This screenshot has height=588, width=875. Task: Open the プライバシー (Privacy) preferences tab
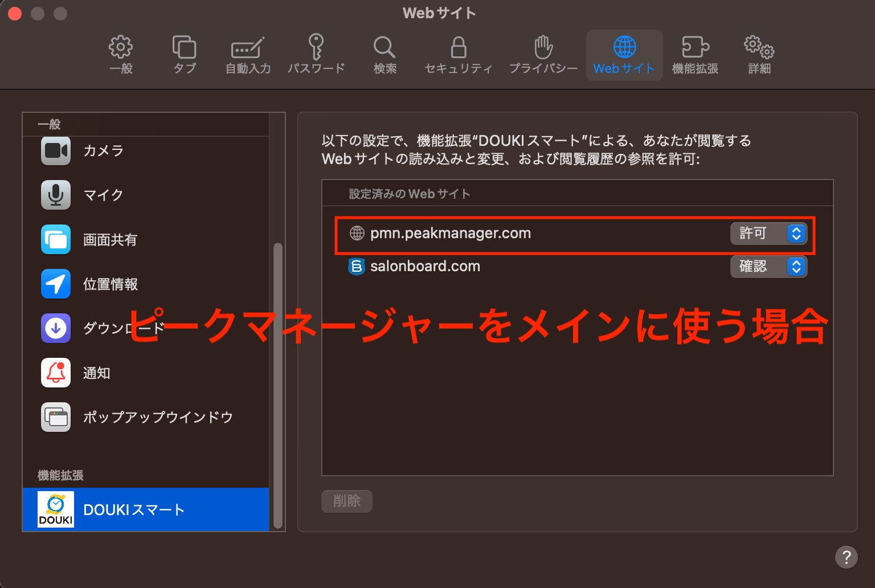[543, 55]
